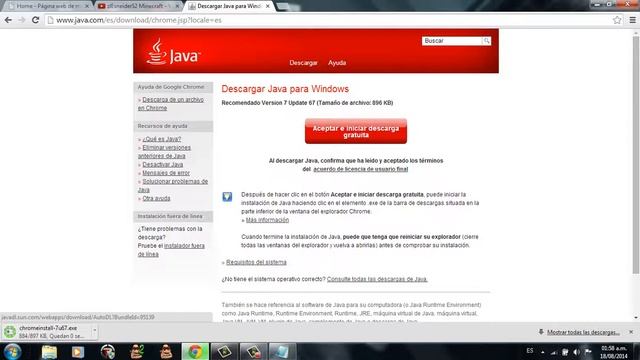Screen dimensions: 640x360
Task: Close the Home - Página web tab
Action: coord(87,6)
